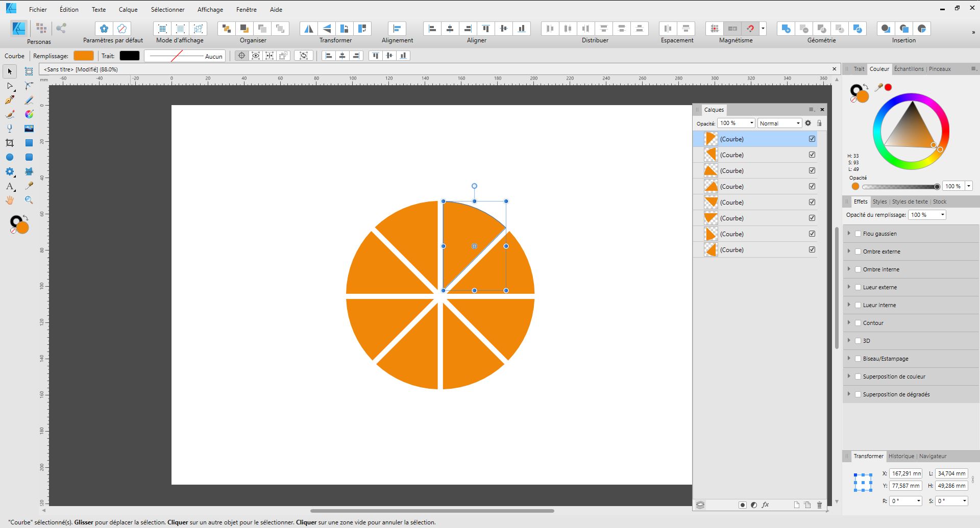Delete layer with the trash icon
Screen dimensions: 980x528
820,505
